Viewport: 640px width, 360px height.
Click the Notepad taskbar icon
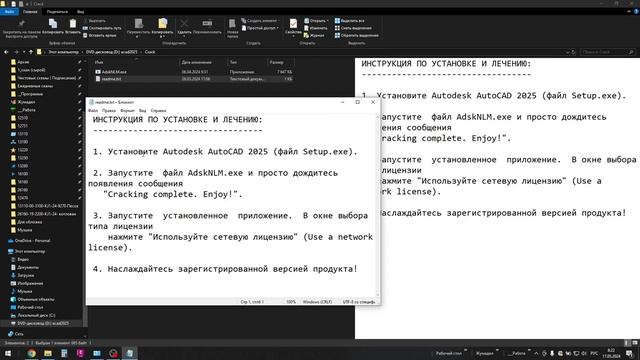(129, 353)
